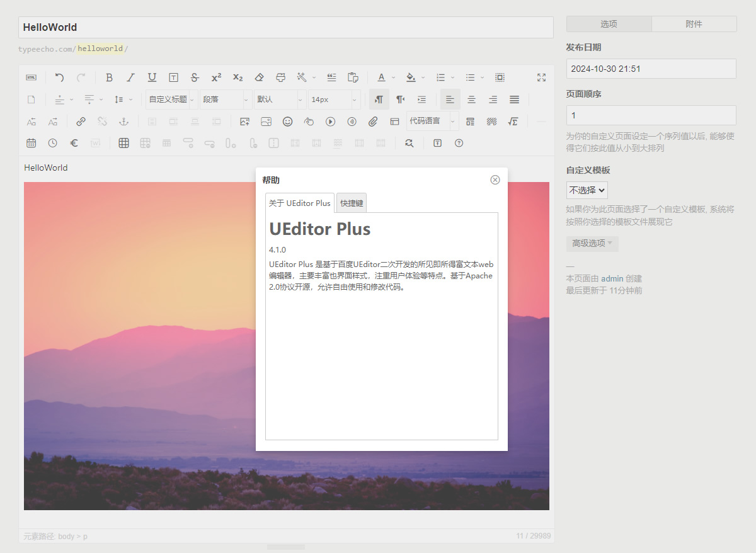Insert a formula (√Σ) icon

pos(513,122)
